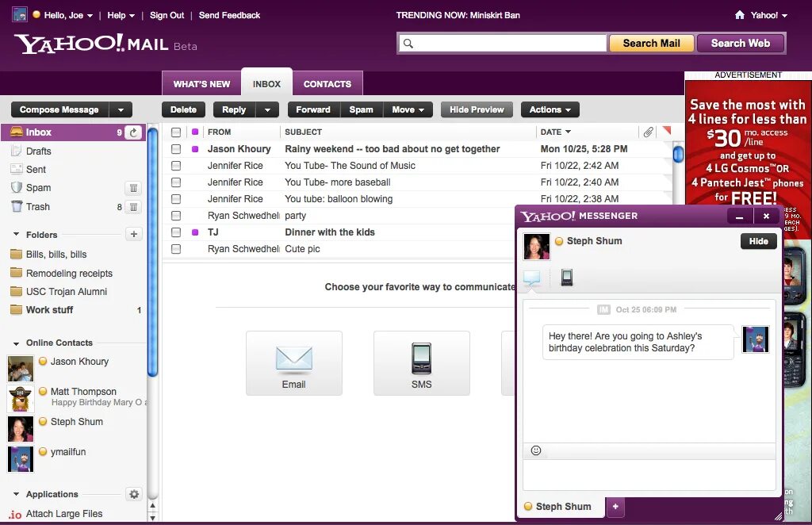Click the Search Web button
The image size is (812, 525).
(x=741, y=44)
